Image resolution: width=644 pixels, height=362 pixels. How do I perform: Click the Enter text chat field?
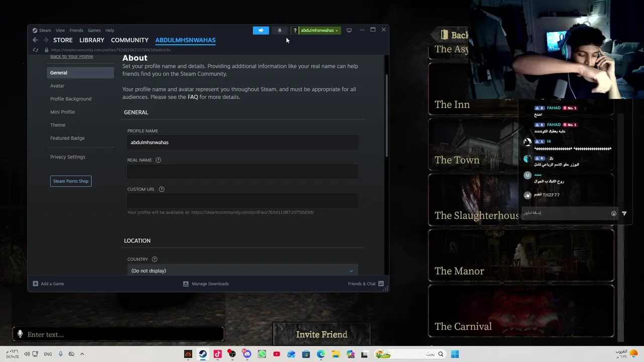coord(119,334)
